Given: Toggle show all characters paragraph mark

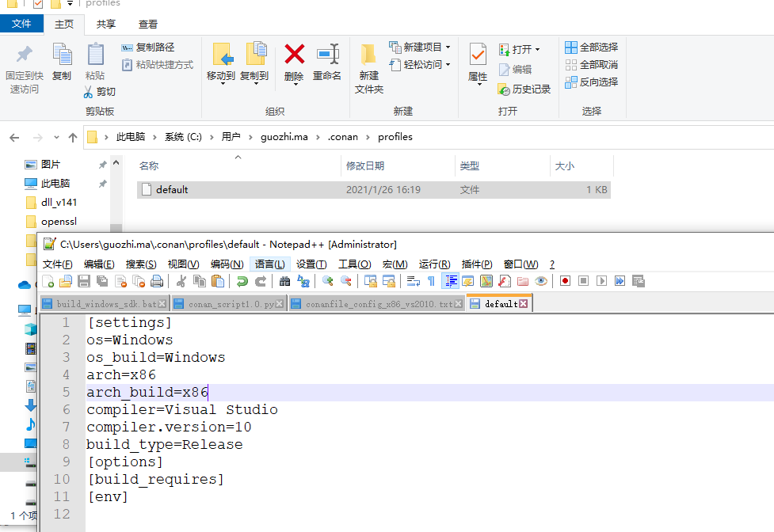Looking at the screenshot, I should pos(430,282).
